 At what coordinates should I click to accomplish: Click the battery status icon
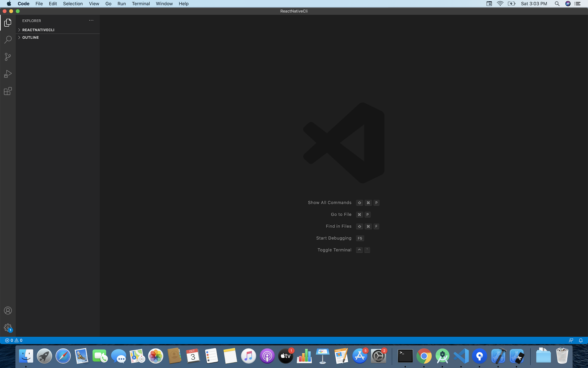511,4
